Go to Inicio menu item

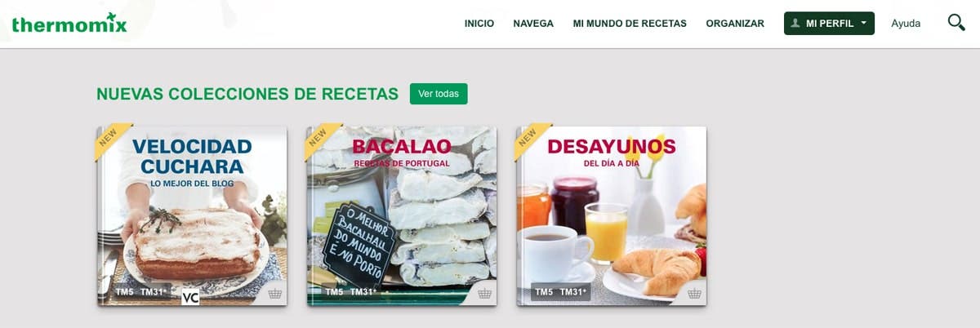click(x=479, y=24)
